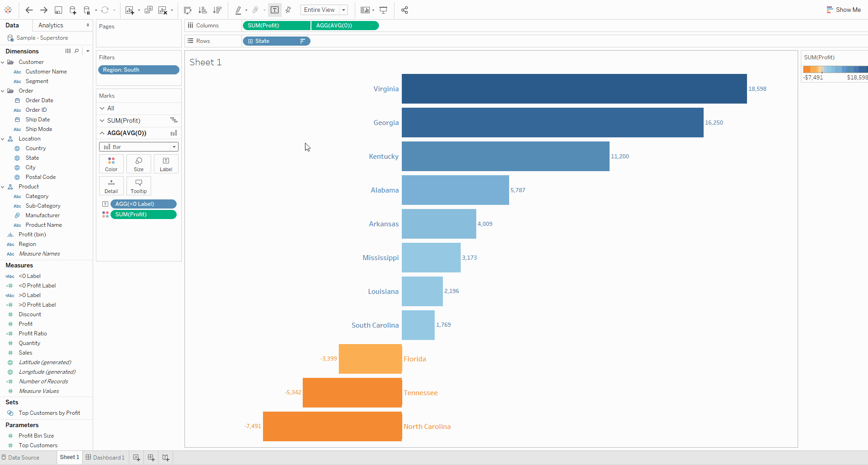
Task: Collapse the Location hierarchy
Action: (x=3, y=139)
